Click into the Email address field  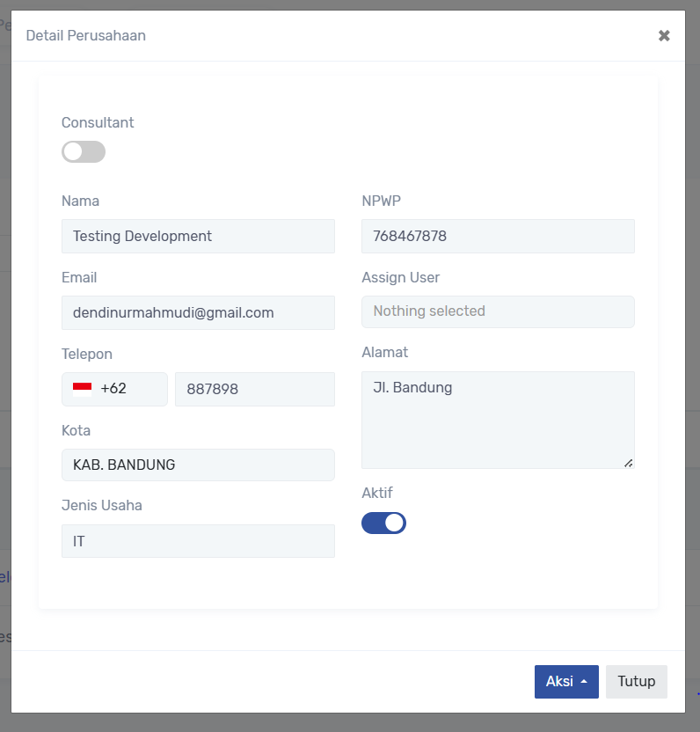coord(198,312)
